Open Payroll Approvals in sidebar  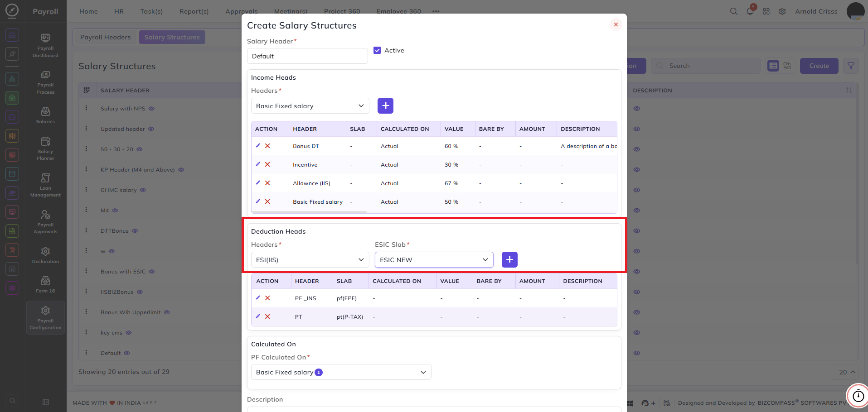45,222
